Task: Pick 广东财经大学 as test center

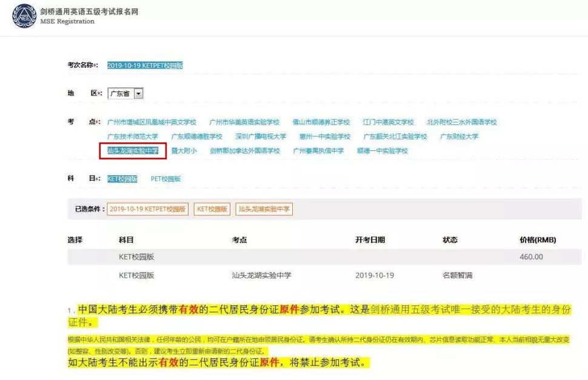Action: click(x=459, y=136)
